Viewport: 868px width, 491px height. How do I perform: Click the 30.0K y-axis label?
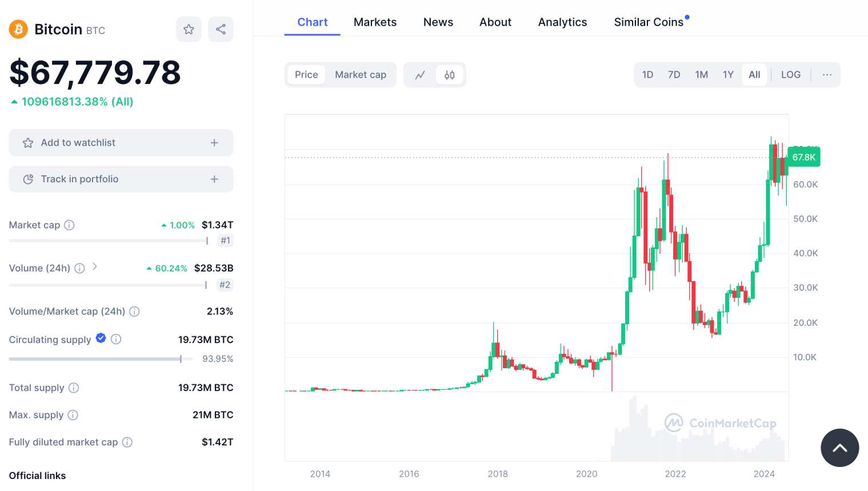pos(806,288)
